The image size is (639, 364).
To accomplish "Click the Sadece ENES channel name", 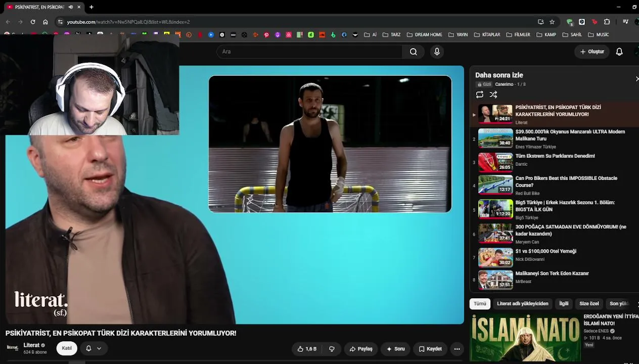I will point(596,331).
